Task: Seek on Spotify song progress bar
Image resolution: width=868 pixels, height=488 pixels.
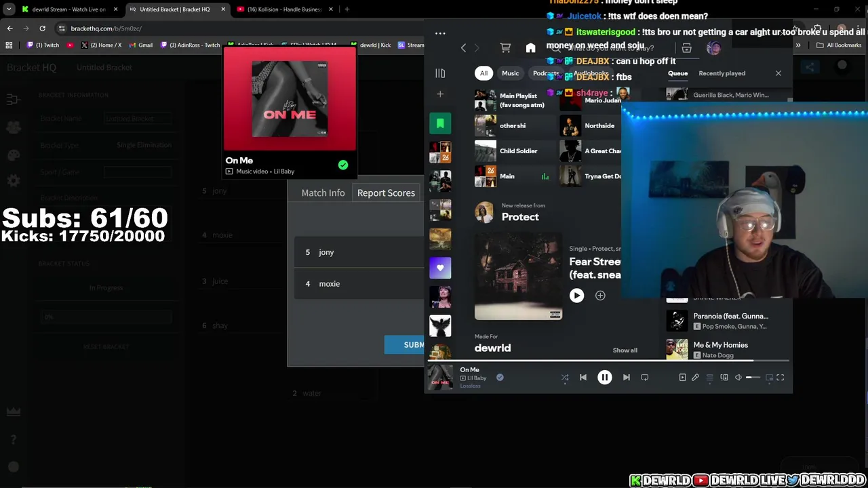Action: pyautogui.click(x=608, y=362)
